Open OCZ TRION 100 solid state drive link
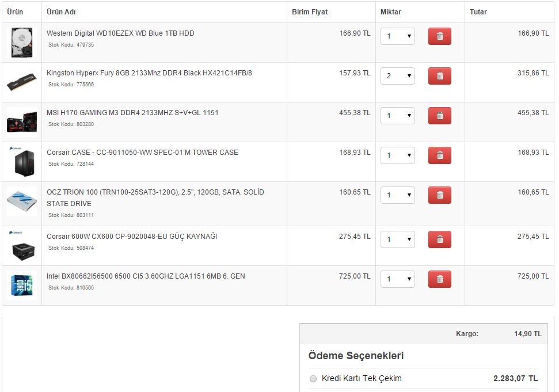 [155, 198]
